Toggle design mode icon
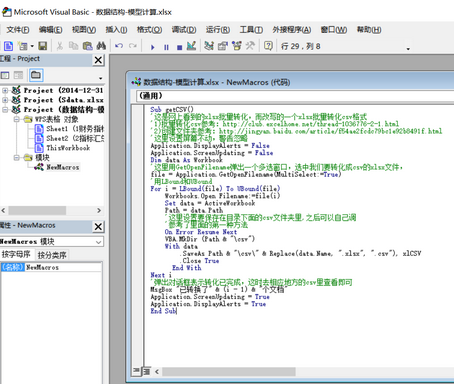This screenshot has width=454, height=387. [x=191, y=46]
